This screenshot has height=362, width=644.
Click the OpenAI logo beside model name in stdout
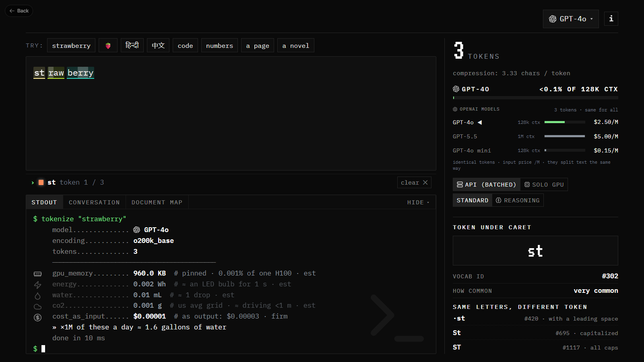[137, 230]
